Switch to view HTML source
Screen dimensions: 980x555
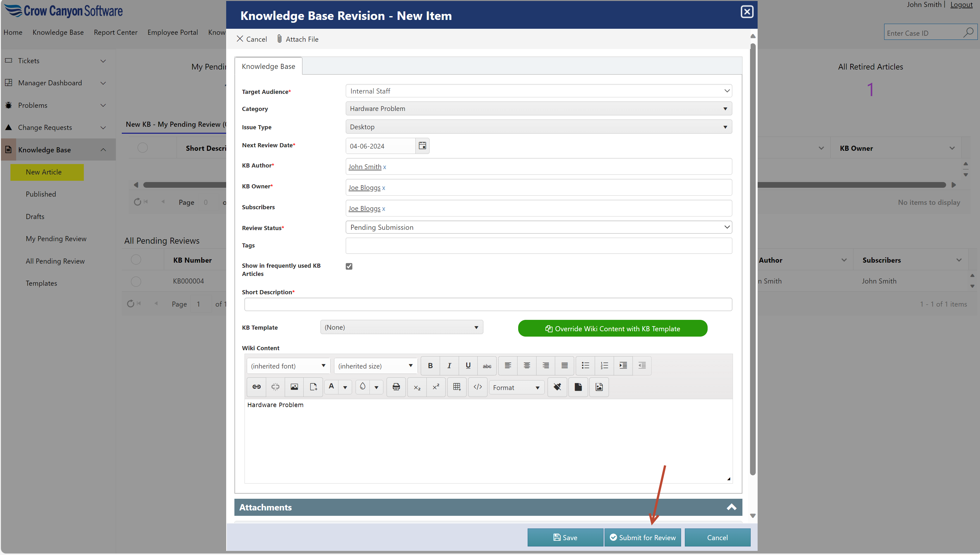tap(478, 387)
